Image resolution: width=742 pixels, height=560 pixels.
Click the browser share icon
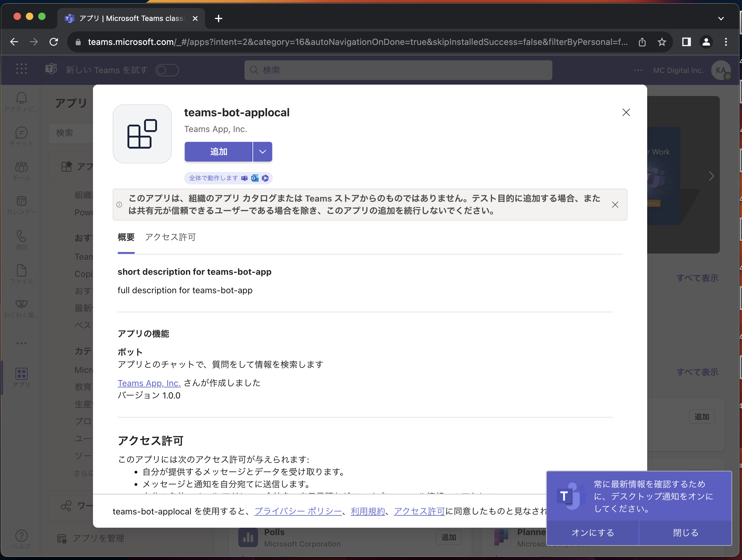pos(642,42)
